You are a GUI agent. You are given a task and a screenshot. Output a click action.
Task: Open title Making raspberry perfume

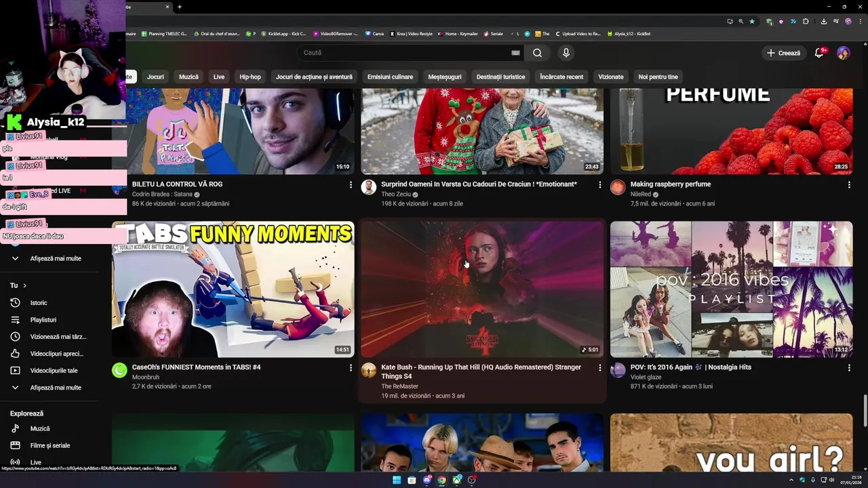(671, 184)
